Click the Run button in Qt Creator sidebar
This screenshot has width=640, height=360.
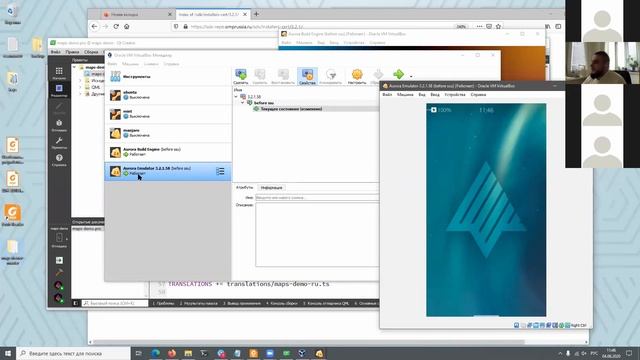tap(59, 260)
